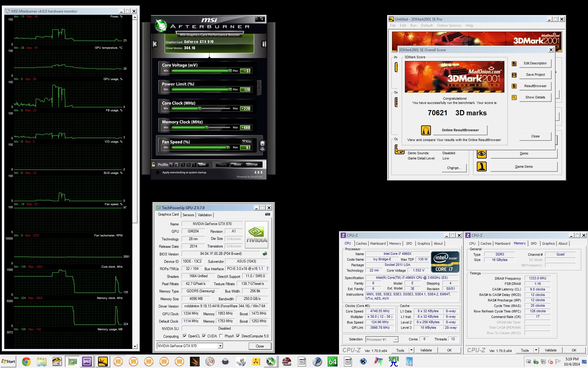Toggle the CUDA checkbox in GPU-Z
The height and width of the screenshot is (368, 588).
pos(204,336)
